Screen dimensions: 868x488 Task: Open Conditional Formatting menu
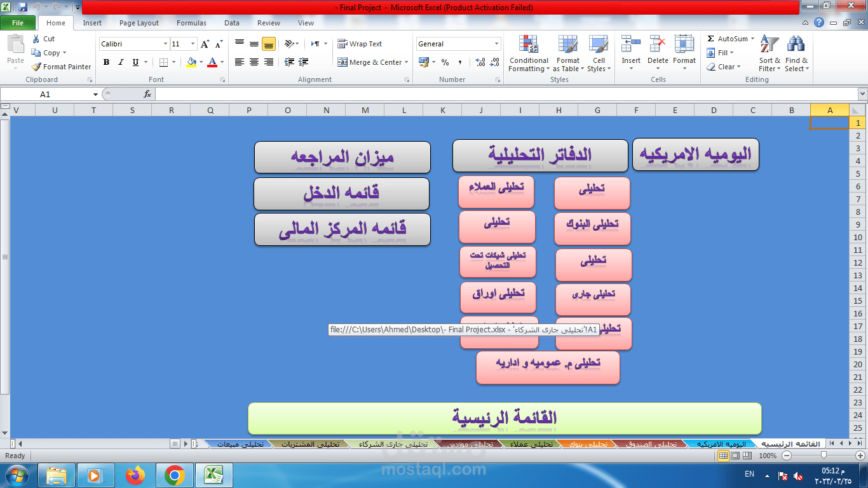529,53
